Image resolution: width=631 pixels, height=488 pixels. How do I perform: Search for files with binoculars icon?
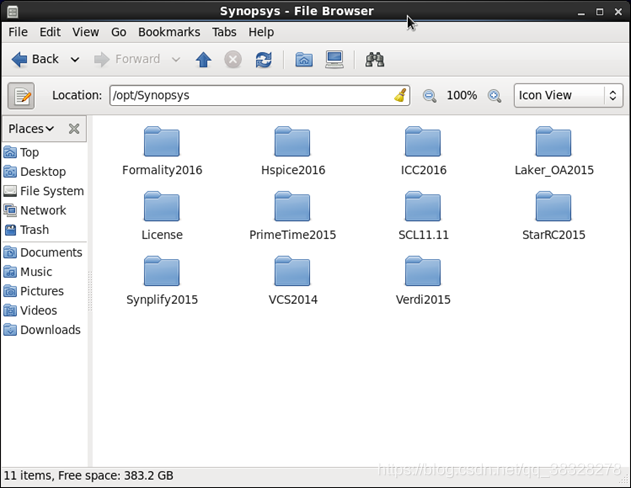coord(375,60)
